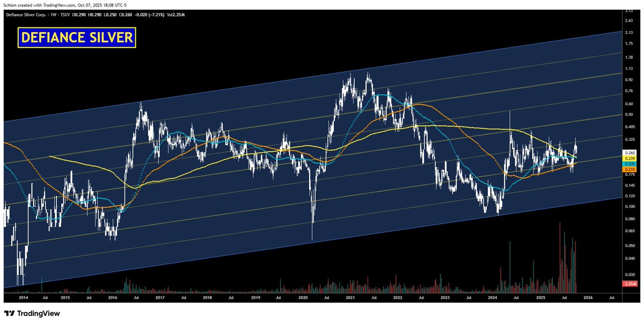Click the Jul label following 2026
The width and height of the screenshot is (644, 324).
pyautogui.click(x=612, y=297)
